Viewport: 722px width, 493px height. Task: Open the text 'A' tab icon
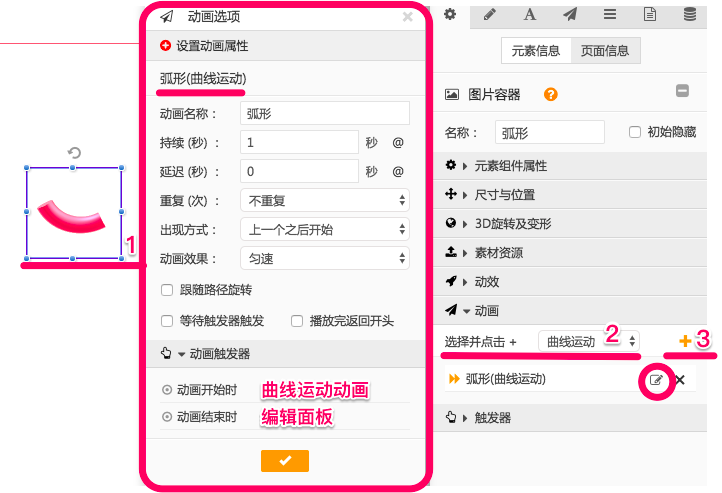[529, 14]
